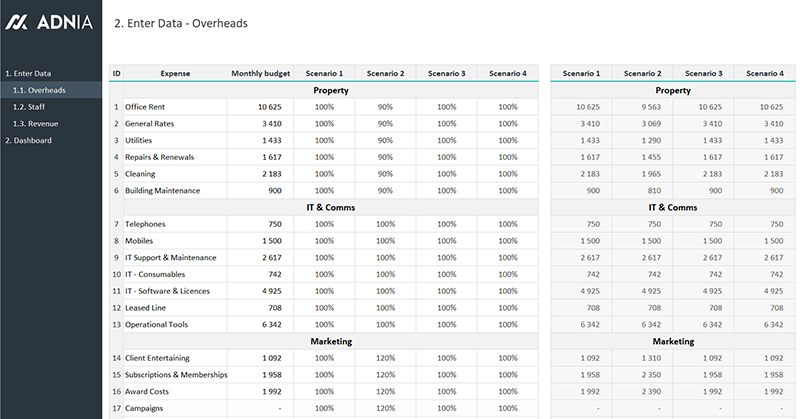This screenshot has height=419, width=800.
Task: Open the Enter Data section
Action: tap(28, 73)
